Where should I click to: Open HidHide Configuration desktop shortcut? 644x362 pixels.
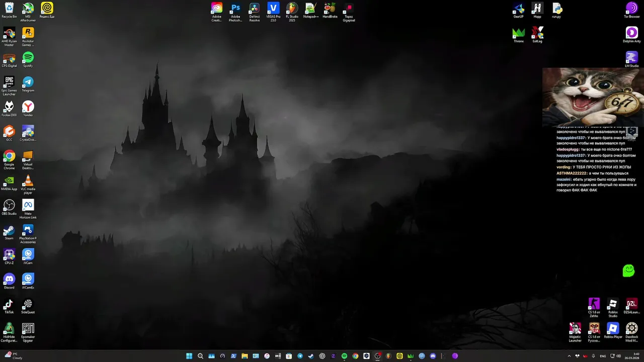[x=9, y=332]
